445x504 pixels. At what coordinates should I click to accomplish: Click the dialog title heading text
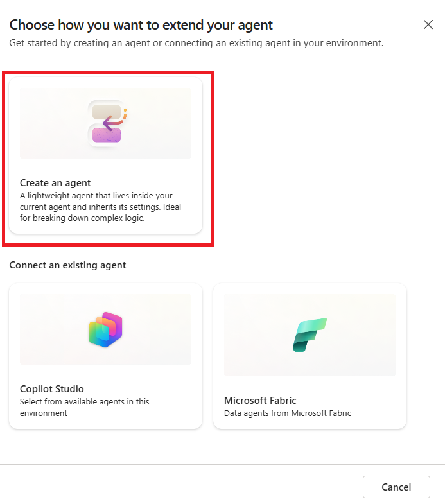[141, 25]
